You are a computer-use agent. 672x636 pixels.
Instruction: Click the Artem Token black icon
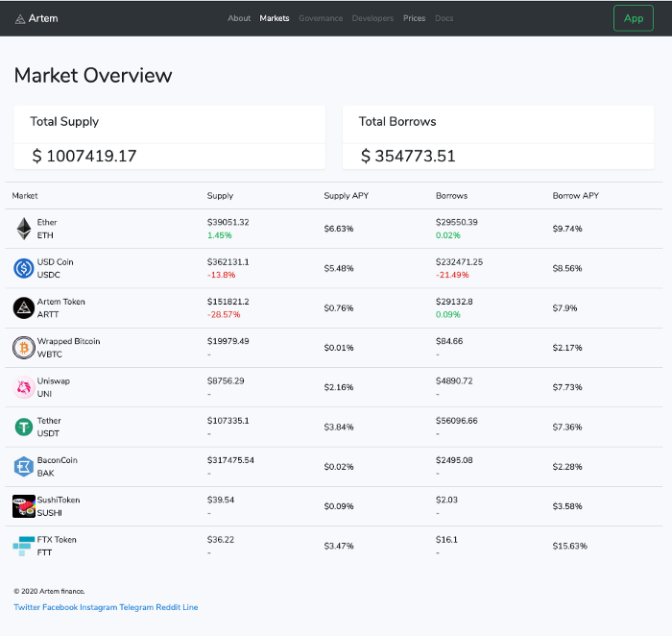(24, 308)
